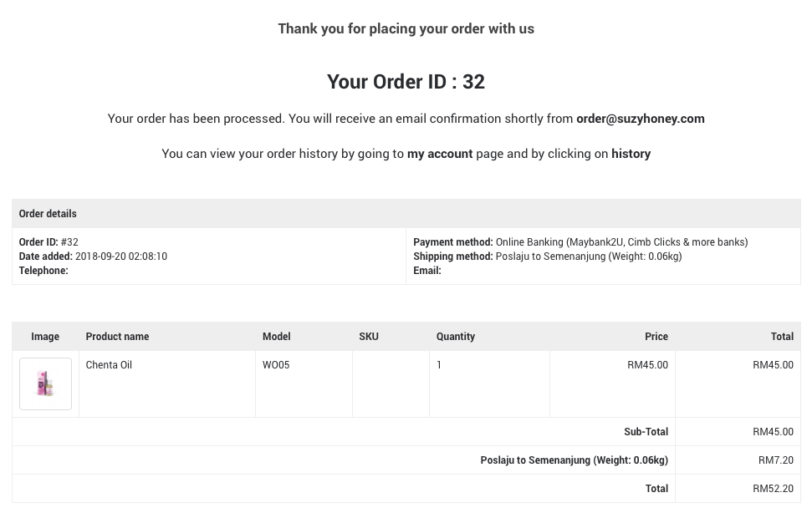Click the Quantity column header
This screenshot has width=812, height=513.
coord(455,336)
